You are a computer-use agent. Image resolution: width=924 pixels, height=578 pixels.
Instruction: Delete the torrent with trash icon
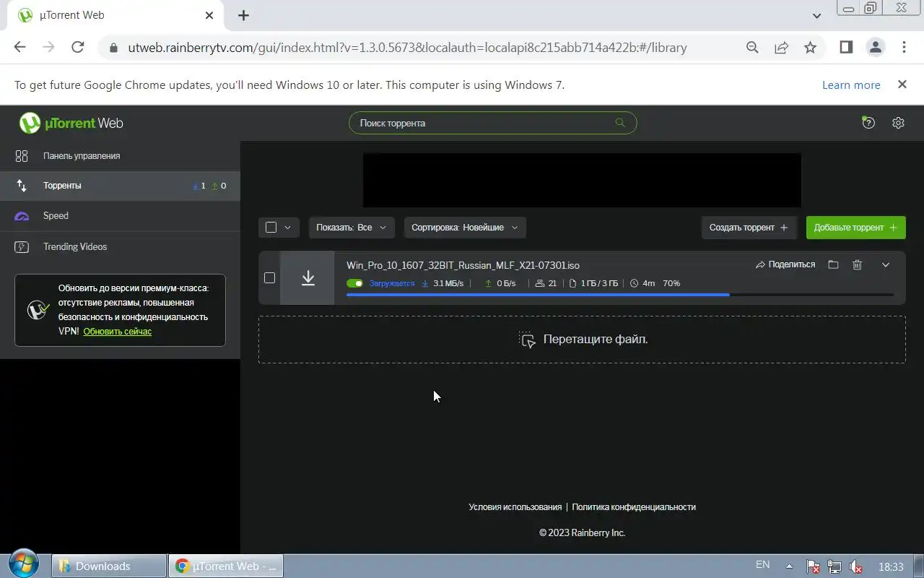coord(857,264)
